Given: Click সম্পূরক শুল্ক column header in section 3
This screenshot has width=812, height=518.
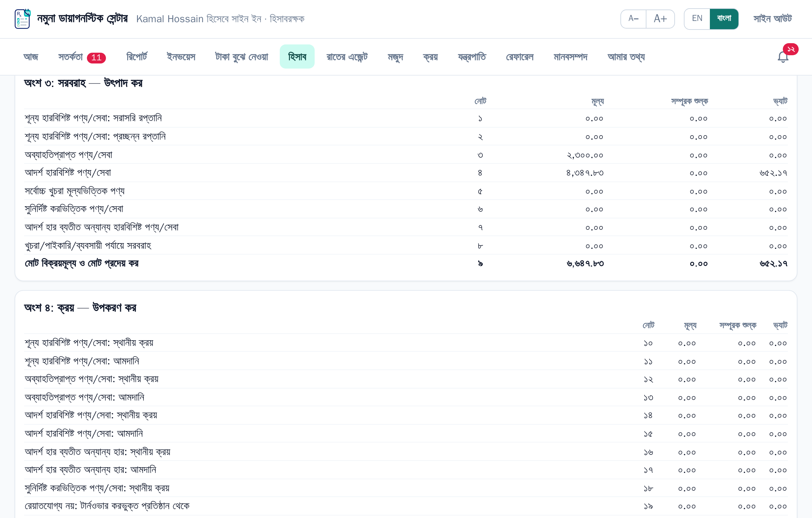Looking at the screenshot, I should coord(689,101).
